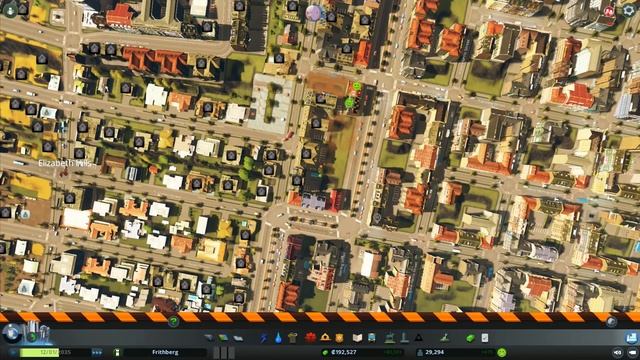The image size is (640, 360).
Task: Open the Education book menu
Action: click(x=357, y=338)
